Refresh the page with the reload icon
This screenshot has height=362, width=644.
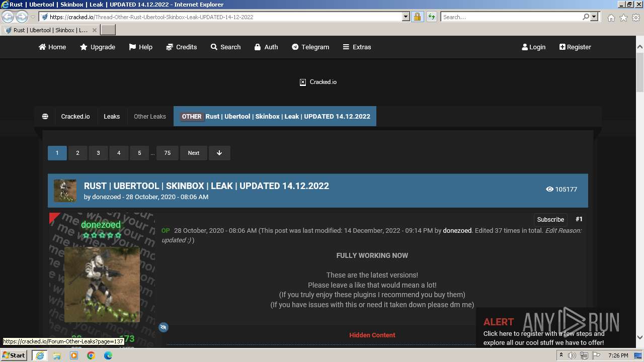(431, 17)
